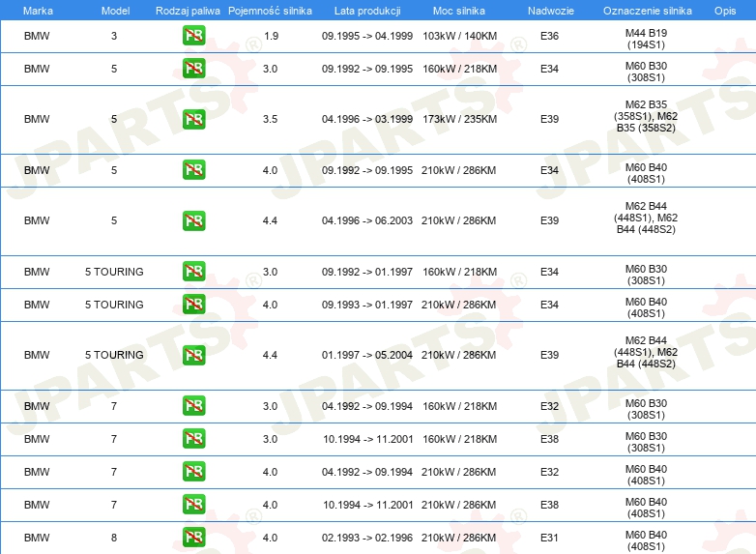Click 5 TOURING in the 4.4 engine row

114,356
